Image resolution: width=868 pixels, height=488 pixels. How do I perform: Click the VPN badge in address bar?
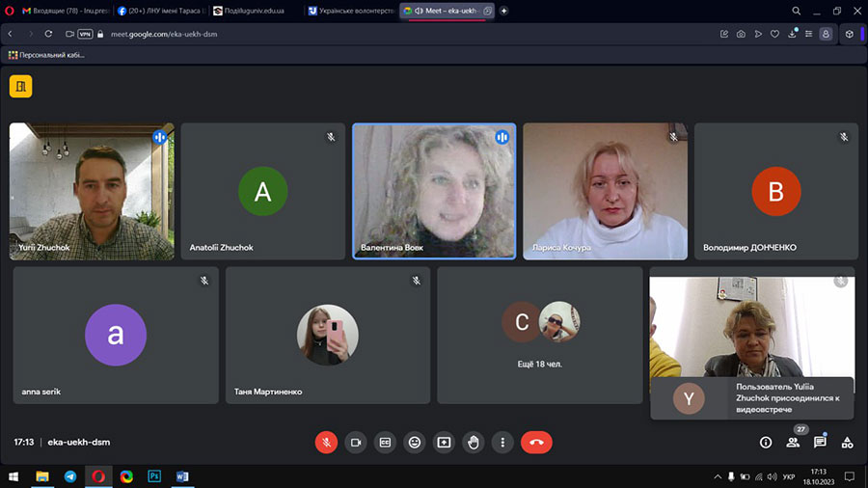85,34
